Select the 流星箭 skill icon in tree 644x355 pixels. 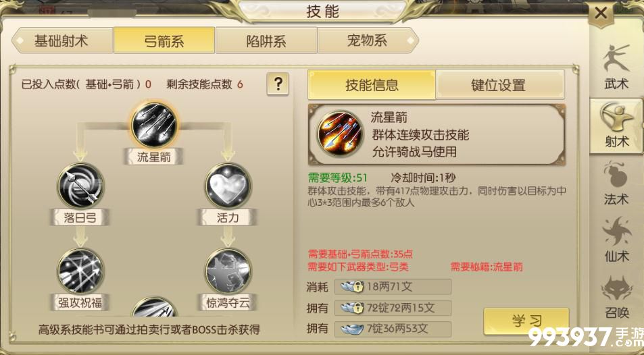tap(155, 125)
